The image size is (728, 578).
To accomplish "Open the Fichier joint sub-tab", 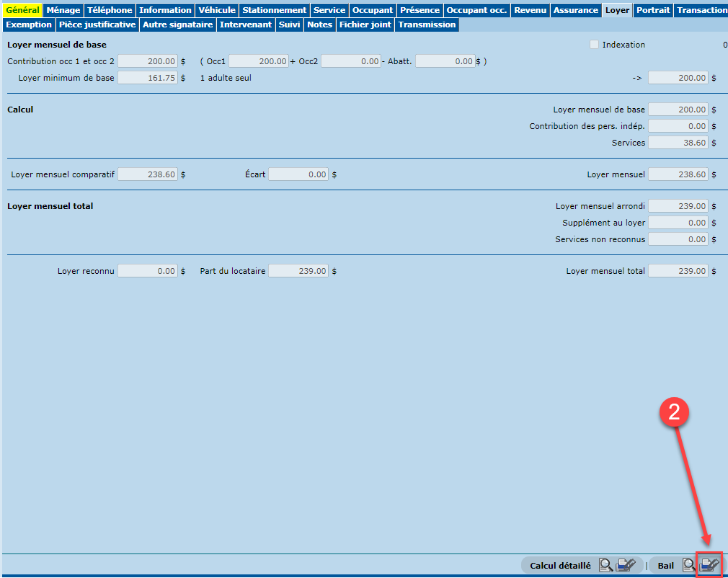I will click(x=365, y=25).
